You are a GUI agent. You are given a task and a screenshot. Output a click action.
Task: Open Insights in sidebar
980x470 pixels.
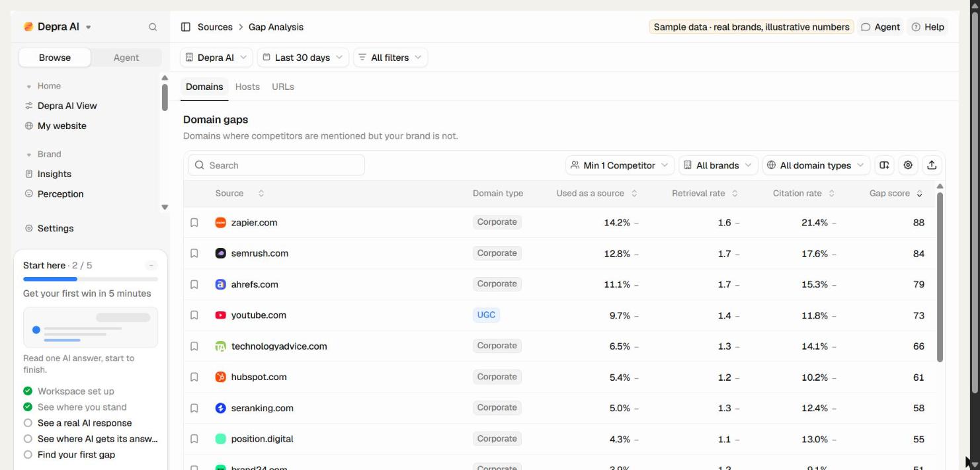48,174
